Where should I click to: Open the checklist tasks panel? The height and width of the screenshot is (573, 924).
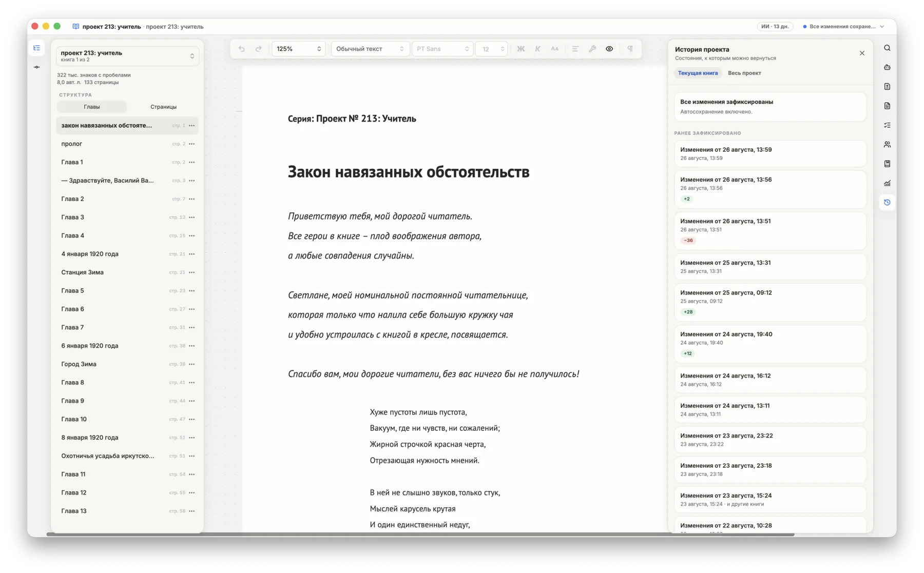[887, 125]
